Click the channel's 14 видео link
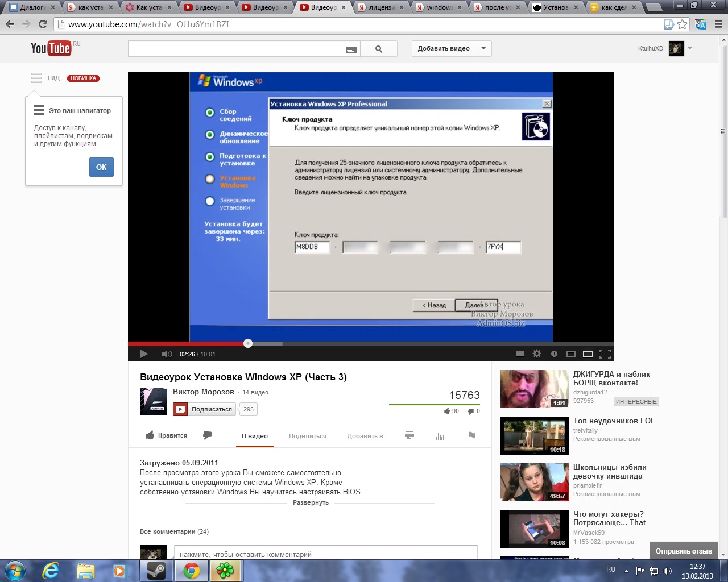Image resolution: width=728 pixels, height=582 pixels. (255, 392)
